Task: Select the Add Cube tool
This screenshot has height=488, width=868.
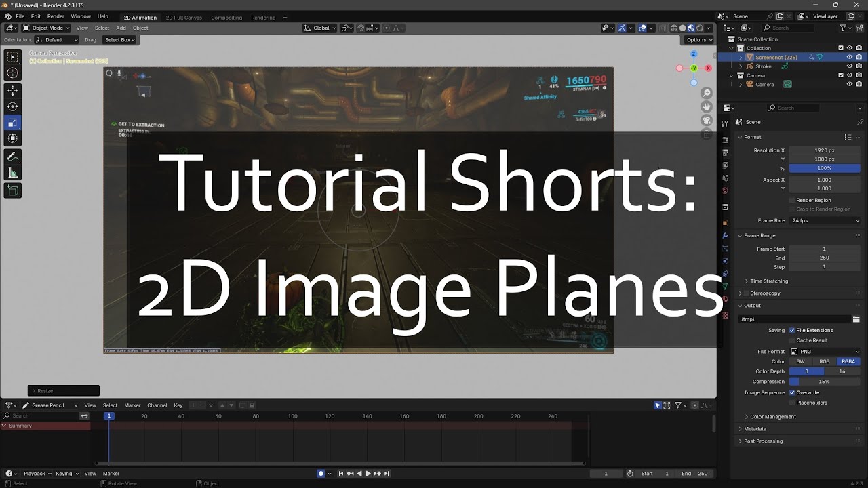Action: (x=13, y=190)
